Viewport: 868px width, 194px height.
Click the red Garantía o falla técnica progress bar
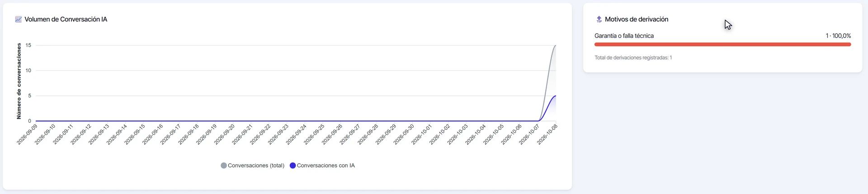tap(722, 44)
